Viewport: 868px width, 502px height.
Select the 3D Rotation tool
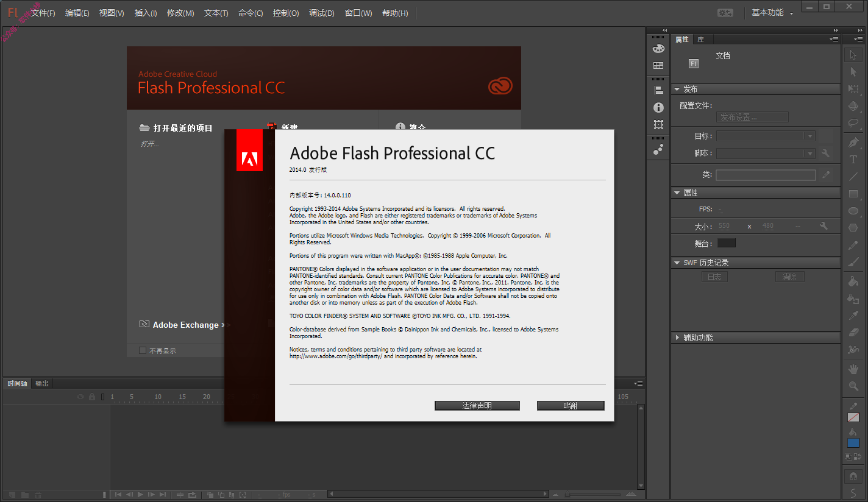pos(853,106)
